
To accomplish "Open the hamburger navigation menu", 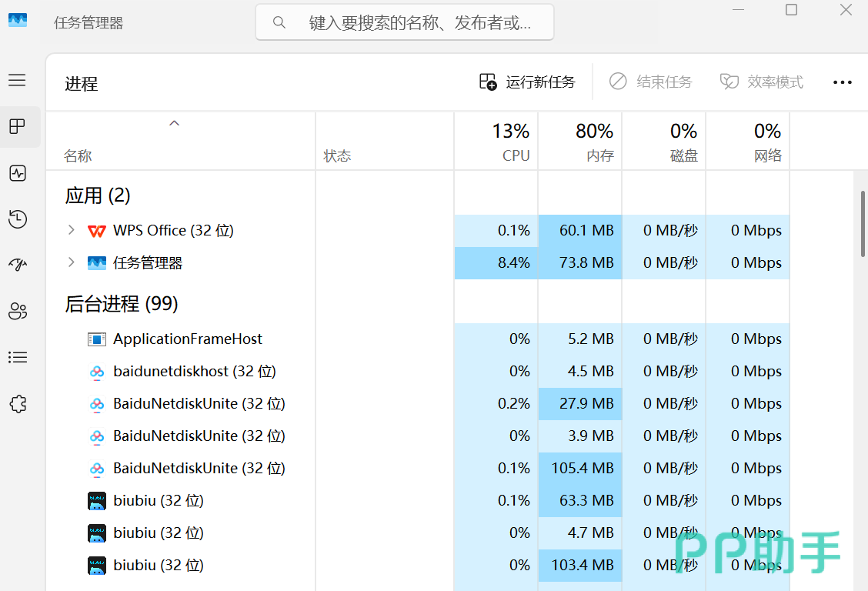I will click(17, 80).
